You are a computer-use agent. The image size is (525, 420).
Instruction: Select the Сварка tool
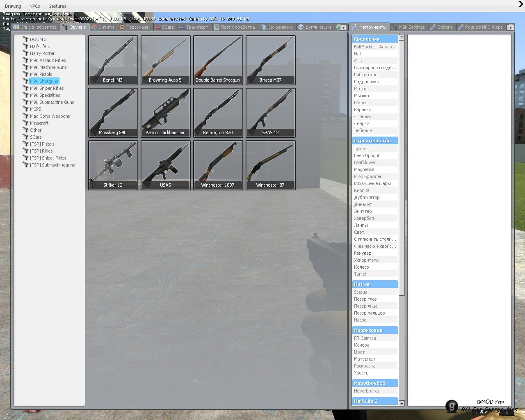click(375, 123)
